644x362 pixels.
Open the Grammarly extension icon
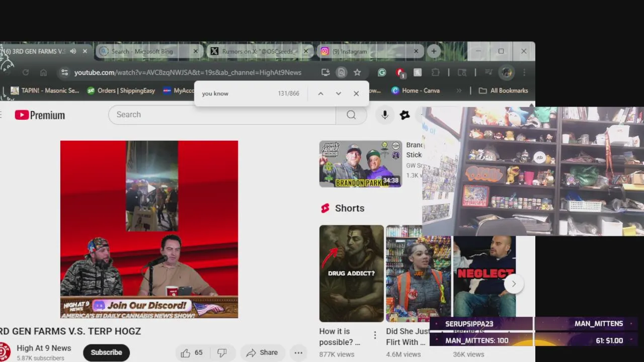pos(382,72)
